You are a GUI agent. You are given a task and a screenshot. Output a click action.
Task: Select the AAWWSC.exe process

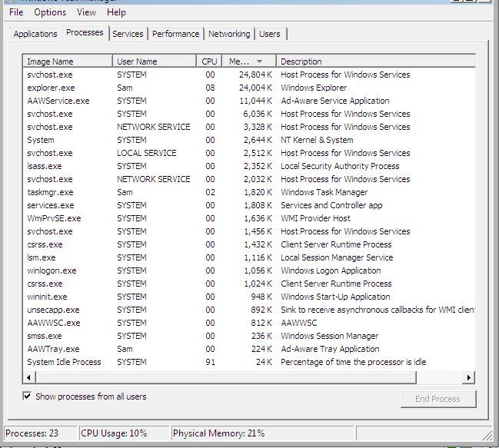coord(249,323)
